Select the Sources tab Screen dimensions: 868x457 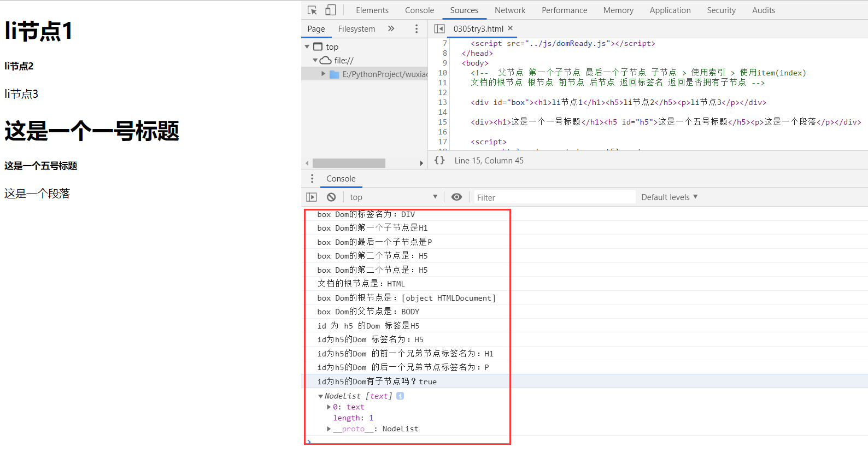(464, 10)
